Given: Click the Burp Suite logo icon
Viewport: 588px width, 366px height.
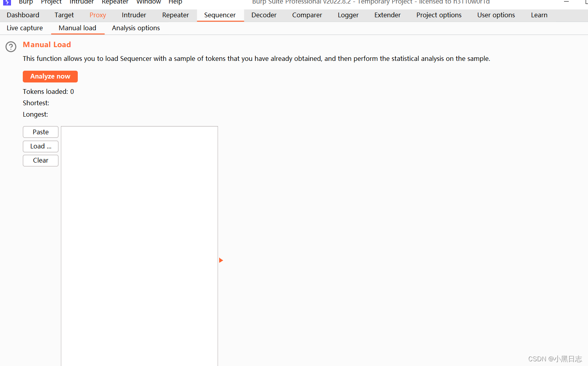Looking at the screenshot, I should [7, 2].
